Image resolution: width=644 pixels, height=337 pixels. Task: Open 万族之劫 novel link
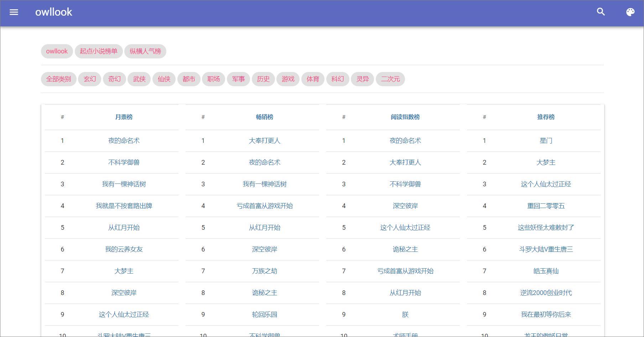[x=265, y=271]
